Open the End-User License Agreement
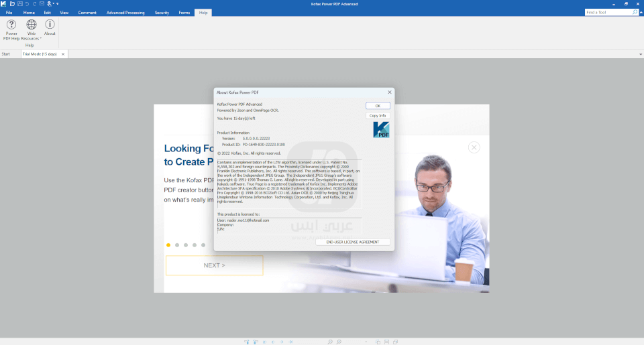The height and width of the screenshot is (345, 644). pos(352,242)
